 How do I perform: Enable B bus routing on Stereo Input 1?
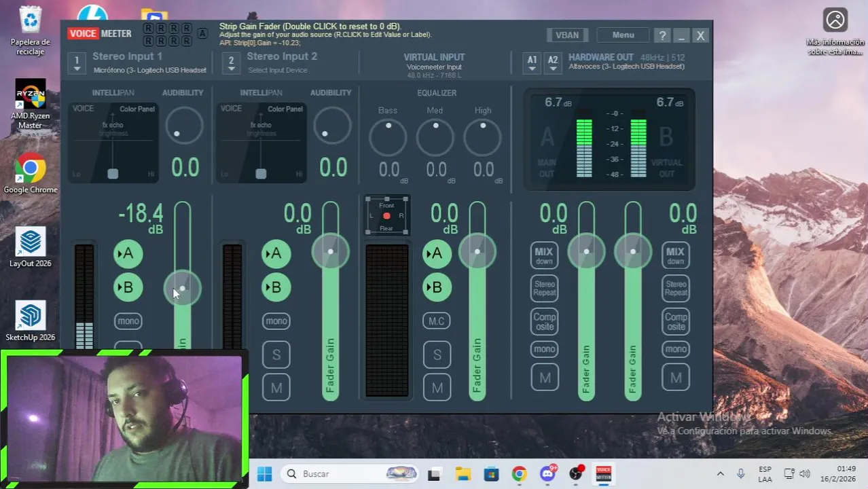pyautogui.click(x=128, y=287)
